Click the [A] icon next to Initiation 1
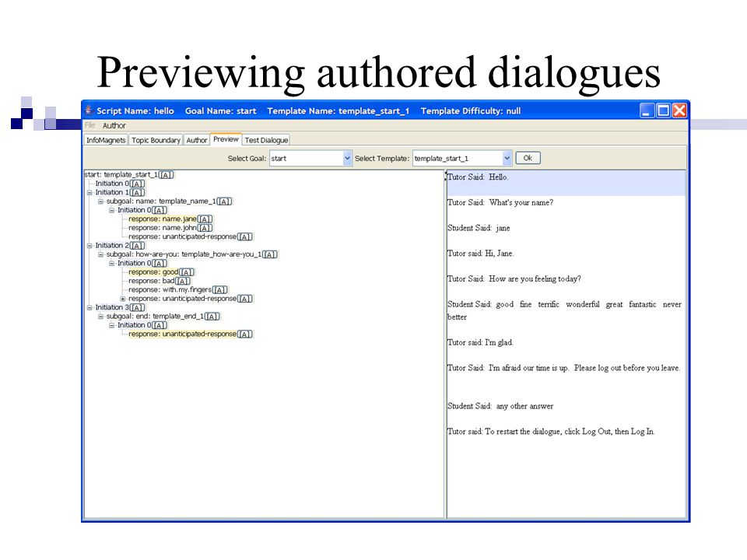The height and width of the screenshot is (560, 747). [x=137, y=192]
